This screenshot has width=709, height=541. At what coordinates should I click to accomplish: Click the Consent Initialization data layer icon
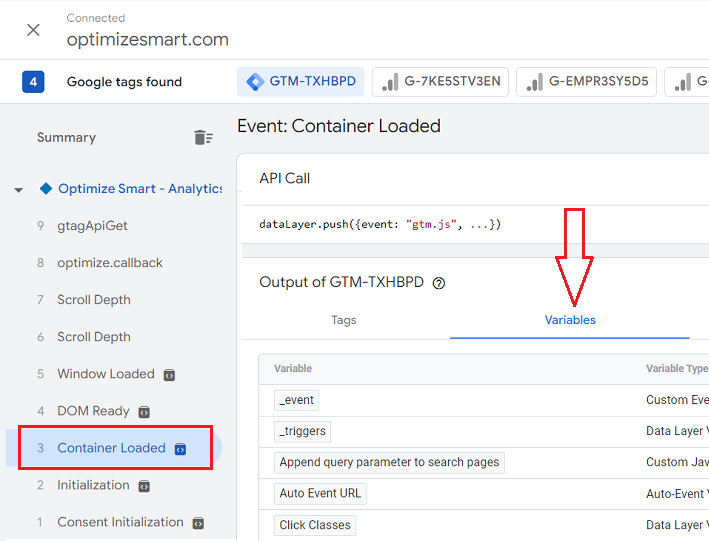pyautogui.click(x=198, y=523)
